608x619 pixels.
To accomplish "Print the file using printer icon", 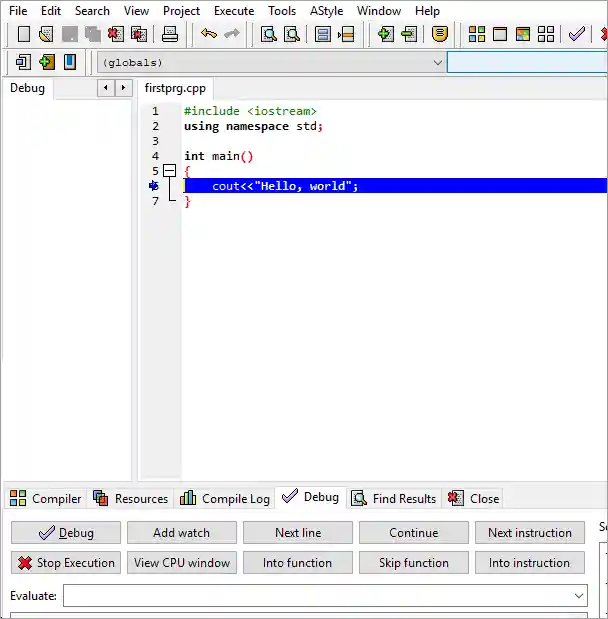I will [x=170, y=34].
